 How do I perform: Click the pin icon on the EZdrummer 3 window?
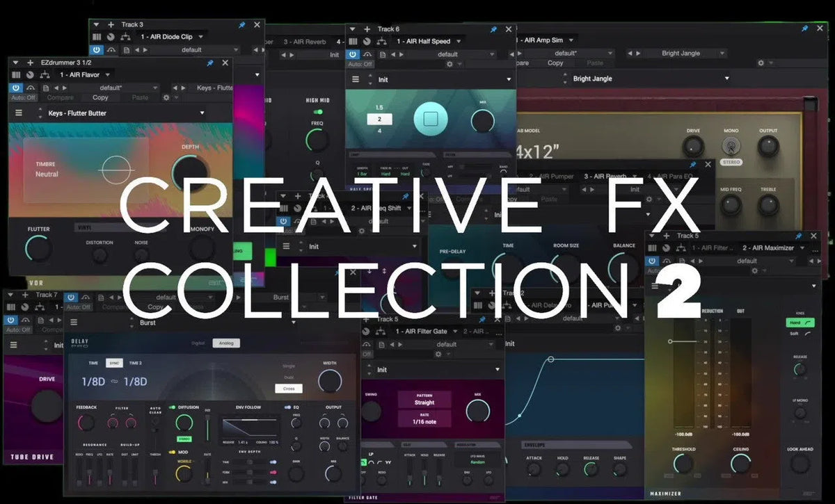coord(210,63)
